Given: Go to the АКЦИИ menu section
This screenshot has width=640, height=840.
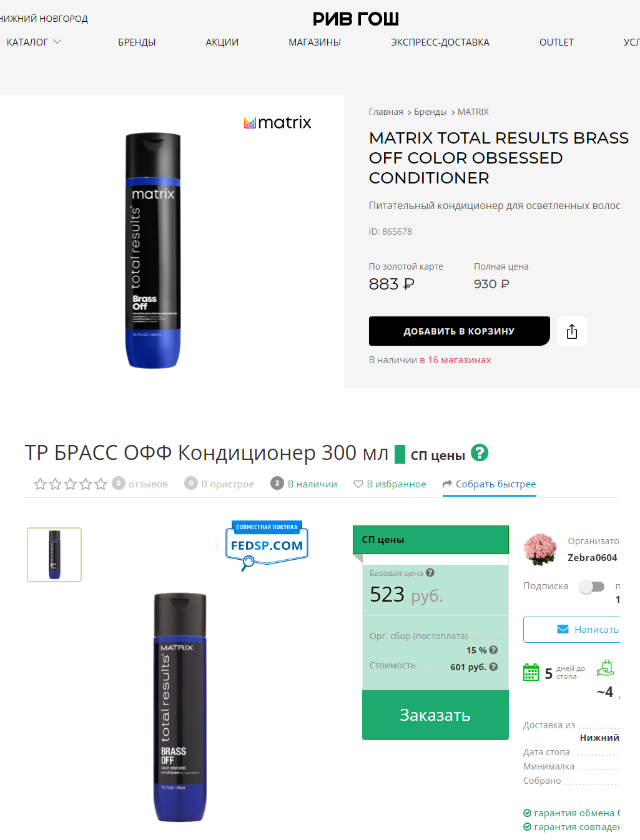Looking at the screenshot, I should click(x=222, y=42).
